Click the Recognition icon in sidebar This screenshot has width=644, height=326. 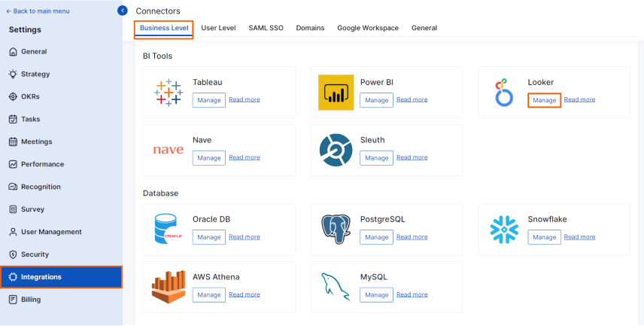click(x=13, y=187)
